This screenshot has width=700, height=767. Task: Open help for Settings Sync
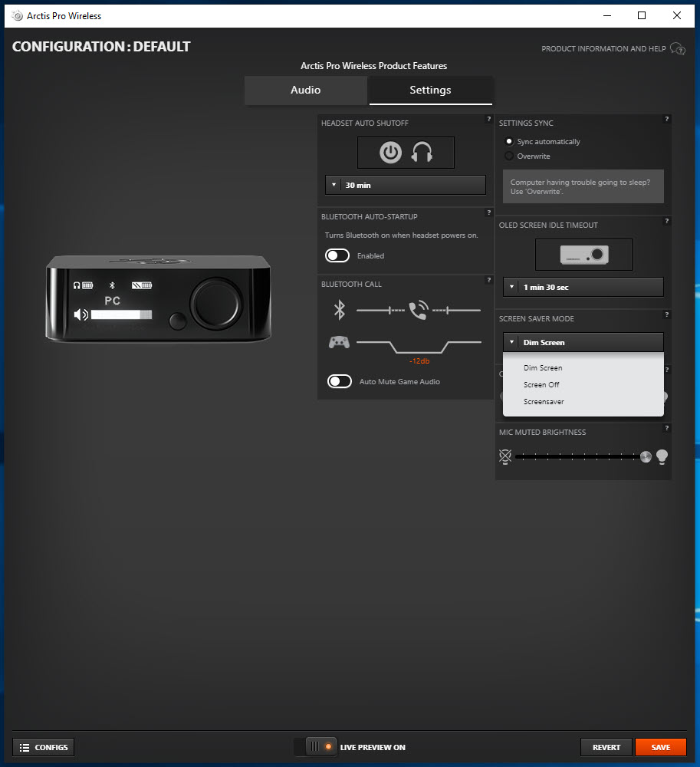coord(666,119)
